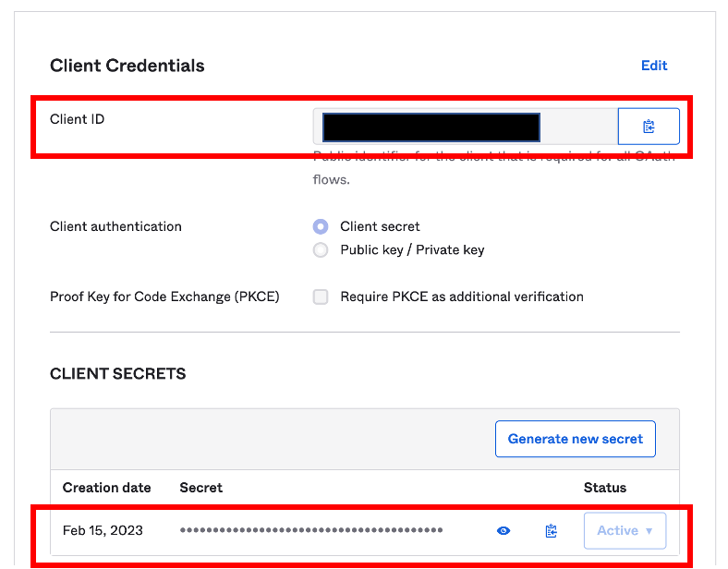Click the masked secret value dots
Image resolution: width=728 pixels, height=569 pixels.
coord(311,530)
